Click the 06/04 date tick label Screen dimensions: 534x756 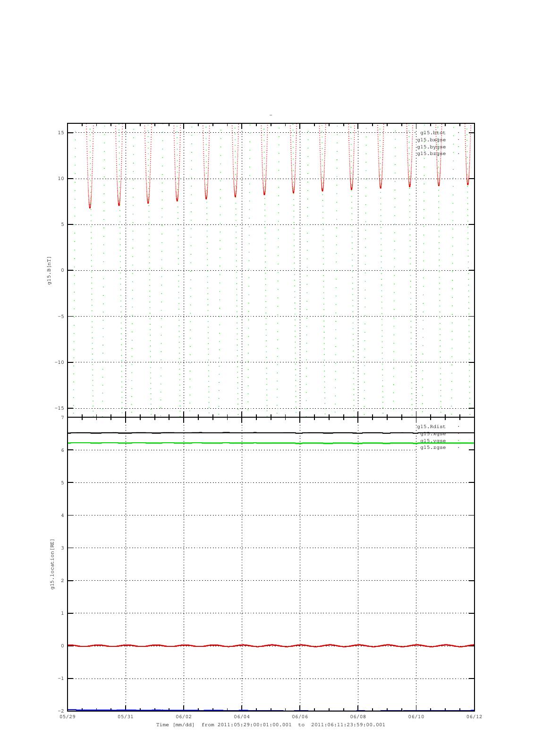[x=242, y=717]
